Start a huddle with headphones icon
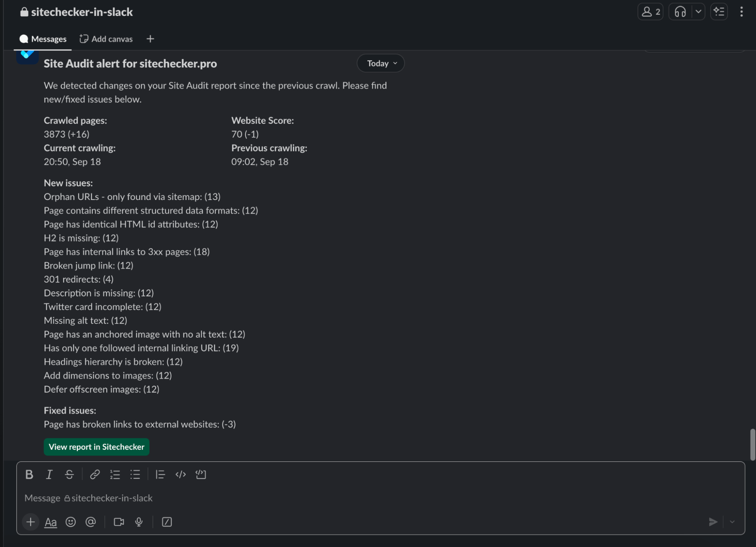This screenshot has width=756, height=547. (680, 12)
